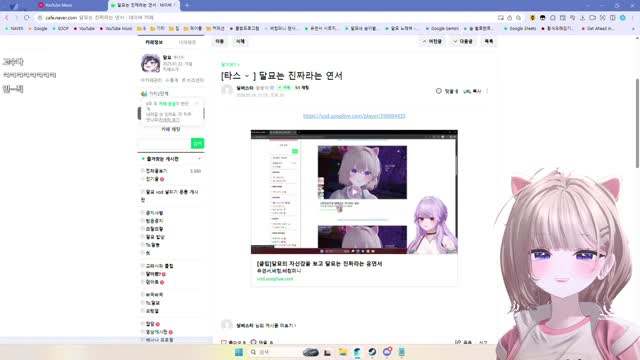Click the green cafe search button
The image size is (640, 360).
[198, 143]
